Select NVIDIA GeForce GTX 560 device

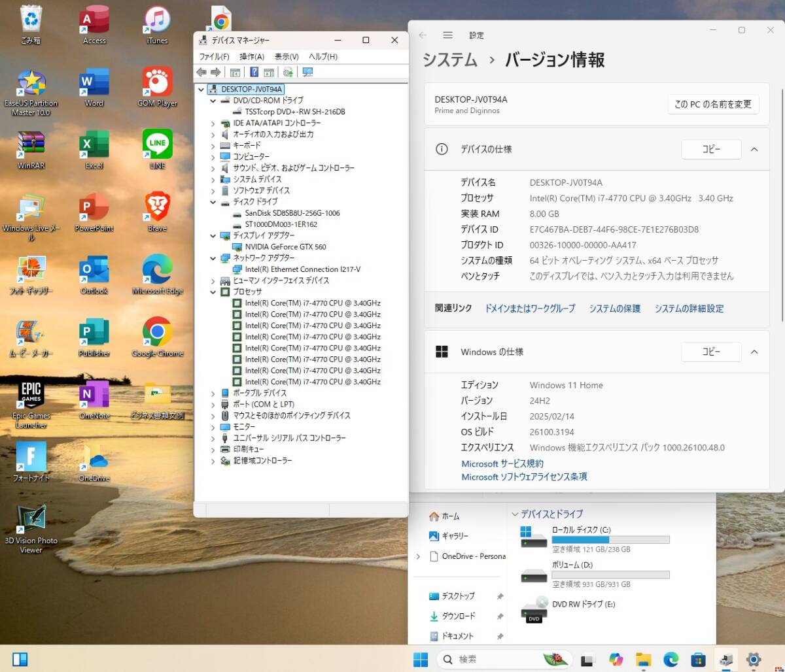point(285,246)
